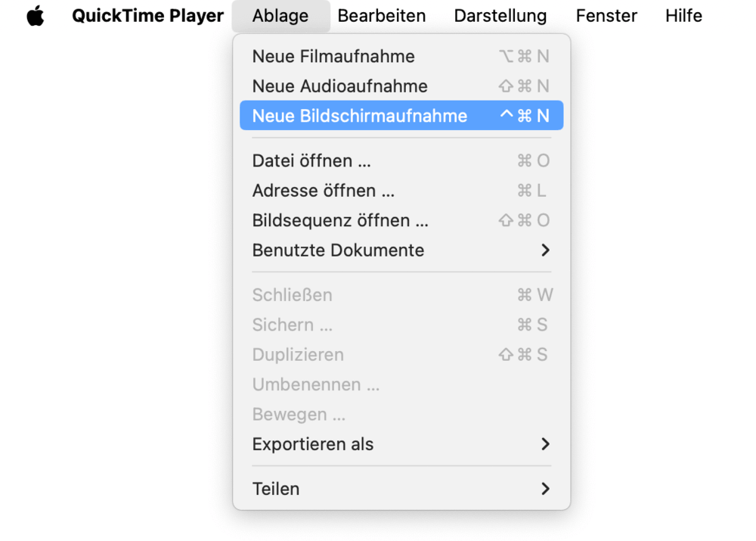
Task: Click the Schließen menu entry
Action: pyautogui.click(x=293, y=295)
